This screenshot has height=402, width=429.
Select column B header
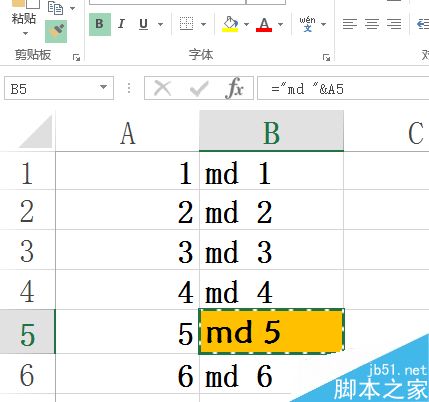[271, 131]
